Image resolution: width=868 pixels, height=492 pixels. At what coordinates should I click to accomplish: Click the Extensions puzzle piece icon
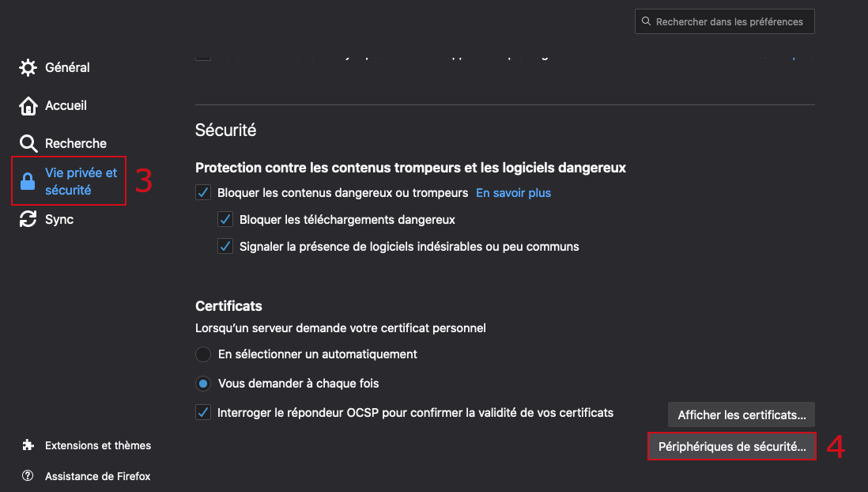pos(28,445)
